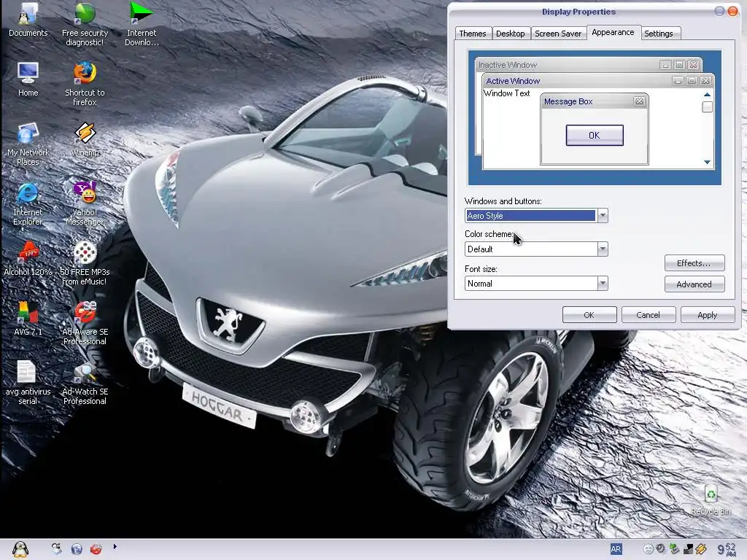Screen dimensions: 747x560
Task: Launch Shortcut to firefox
Action: click(85, 84)
